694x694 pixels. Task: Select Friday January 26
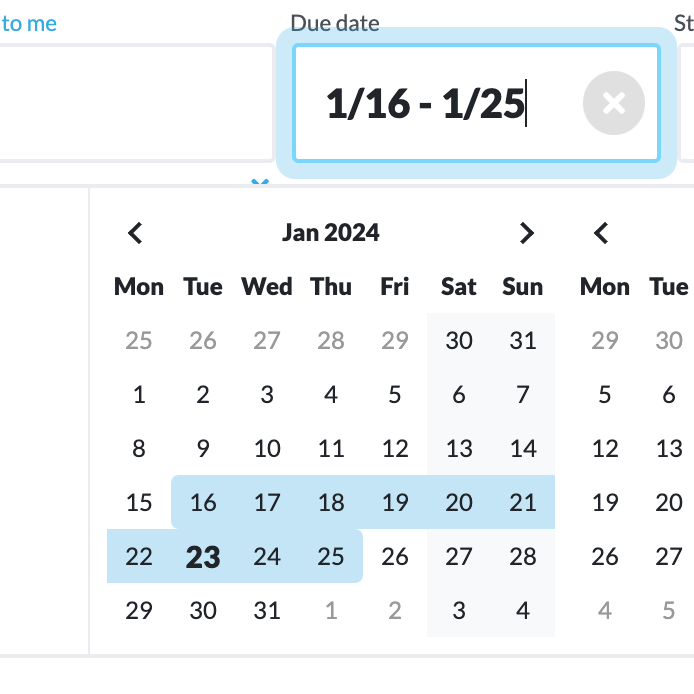tap(395, 556)
